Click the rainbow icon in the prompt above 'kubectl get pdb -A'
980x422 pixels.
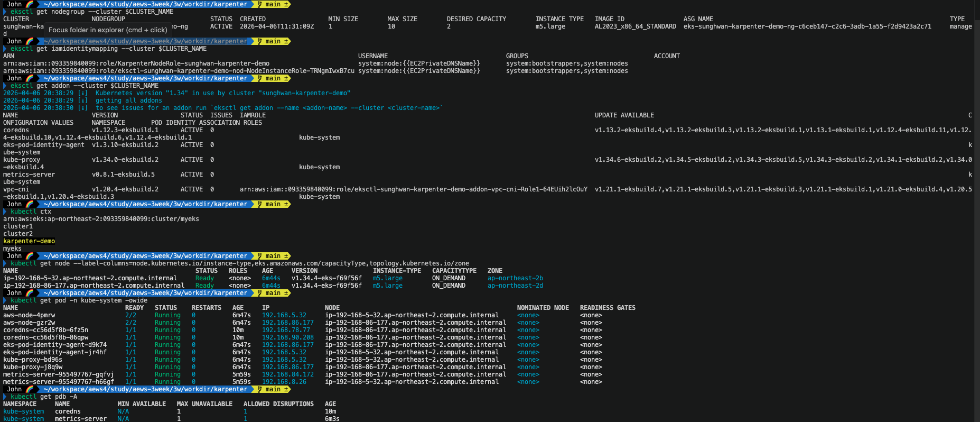(x=30, y=389)
